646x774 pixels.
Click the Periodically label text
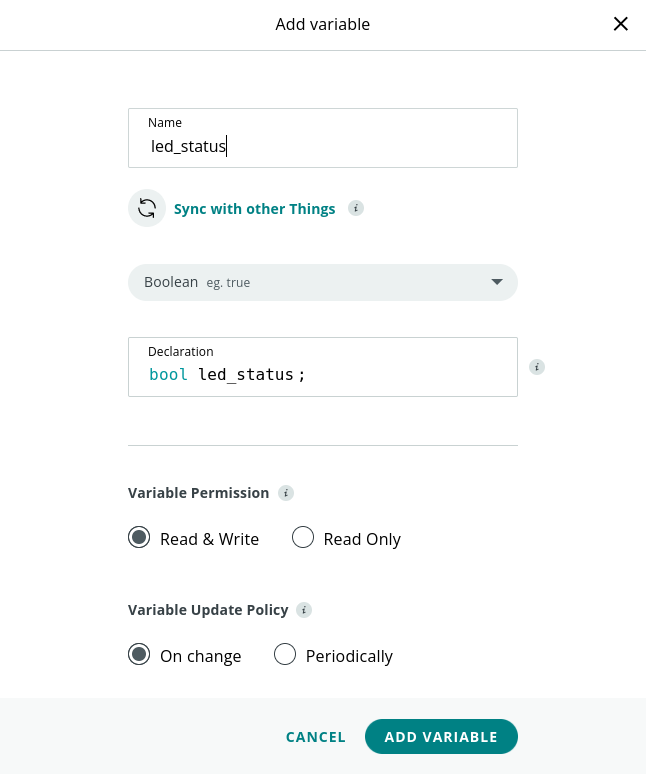(349, 656)
